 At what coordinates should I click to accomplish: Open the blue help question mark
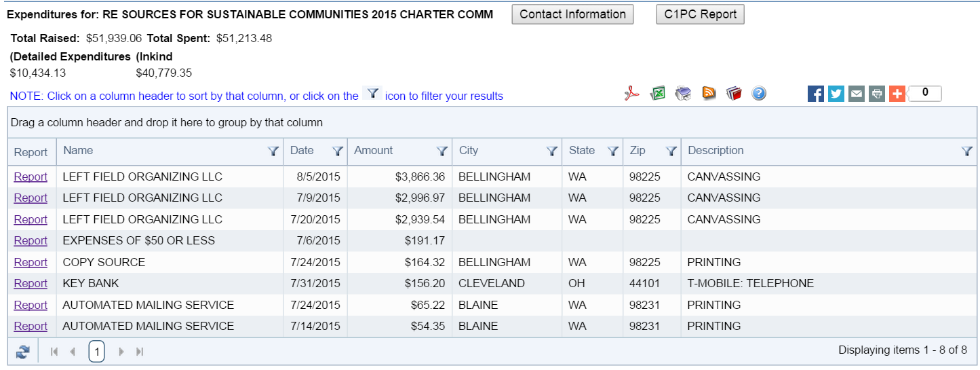(759, 94)
